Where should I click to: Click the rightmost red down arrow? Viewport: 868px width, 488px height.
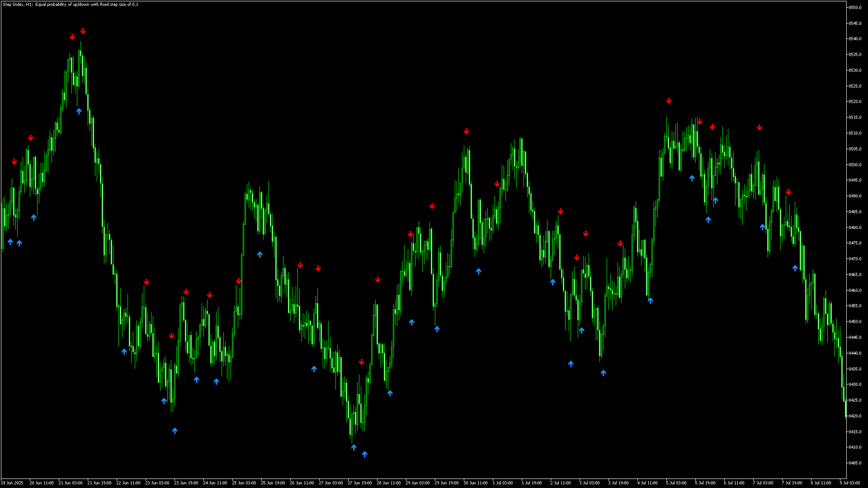[788, 192]
